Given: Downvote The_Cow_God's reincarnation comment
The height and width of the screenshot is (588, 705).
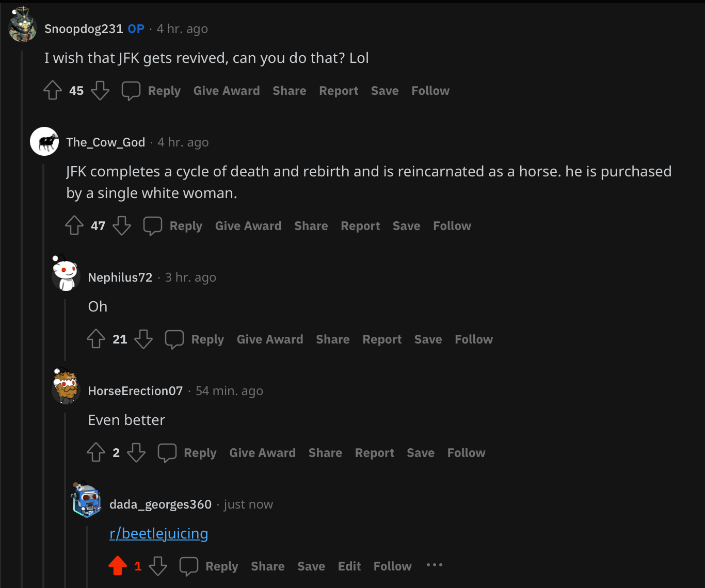Looking at the screenshot, I should coord(122,226).
